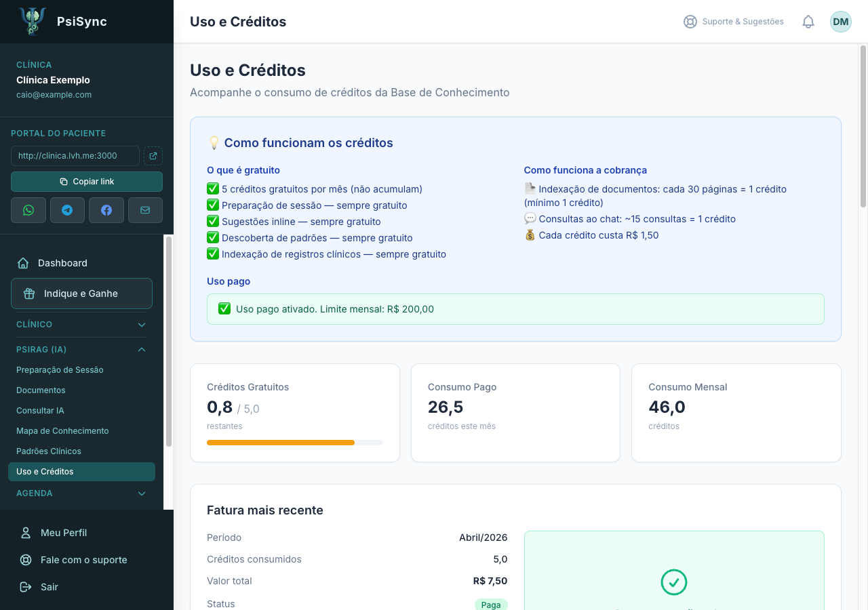Click the Sair logout icon
Image resolution: width=868 pixels, height=610 pixels.
click(x=26, y=587)
